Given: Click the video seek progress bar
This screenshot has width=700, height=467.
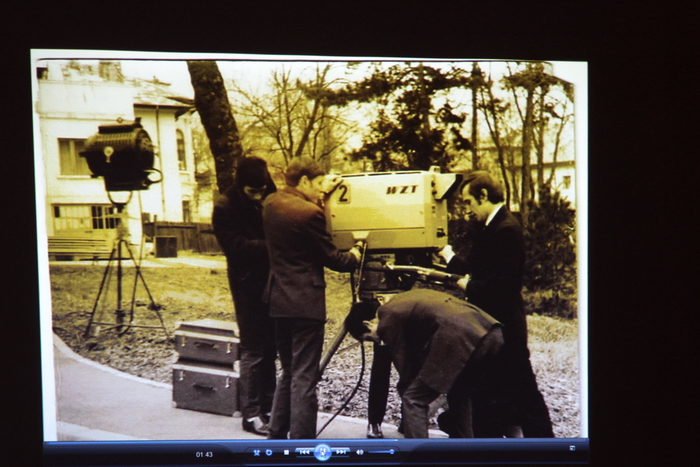Looking at the screenshot, I should tap(316, 442).
